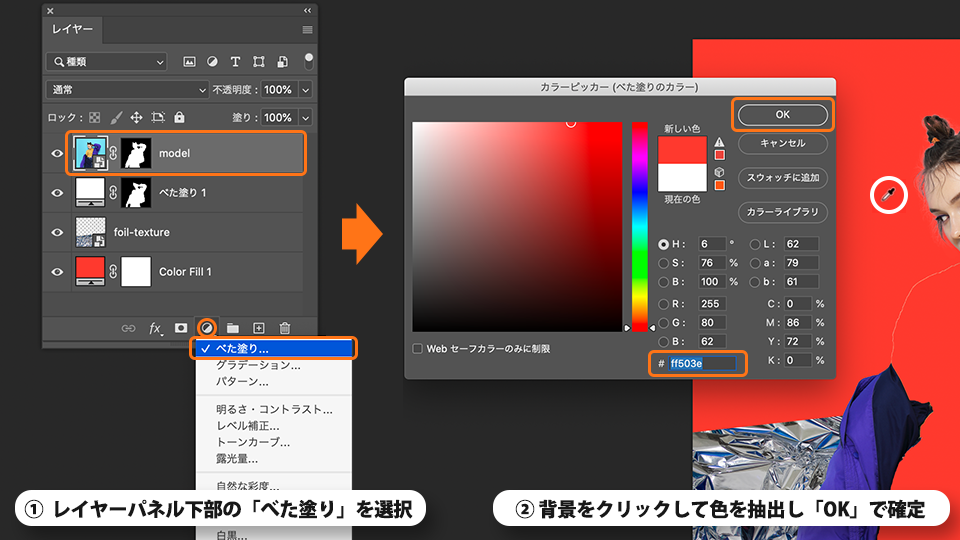960x540 pixels.
Task: Switch to the レイヤー panel tab
Action: click(72, 29)
